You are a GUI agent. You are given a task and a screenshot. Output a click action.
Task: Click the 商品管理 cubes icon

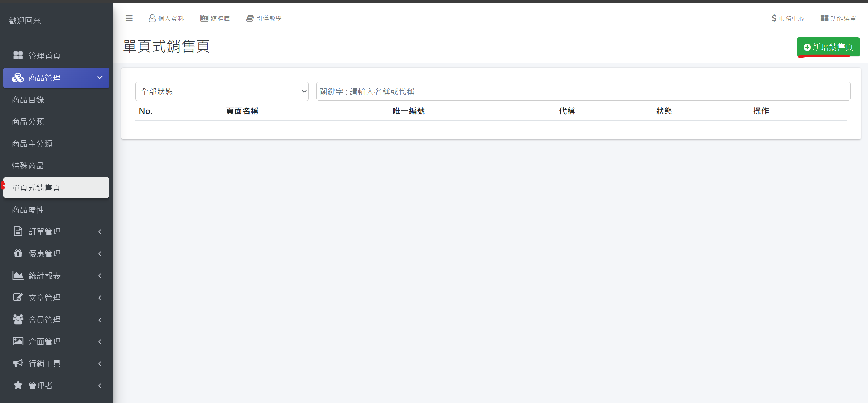click(18, 78)
